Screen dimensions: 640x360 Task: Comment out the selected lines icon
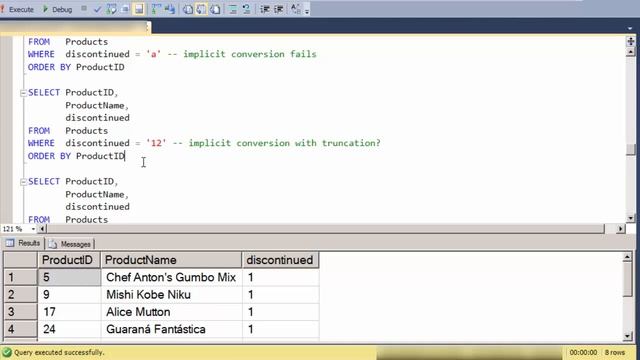tap(233, 9)
